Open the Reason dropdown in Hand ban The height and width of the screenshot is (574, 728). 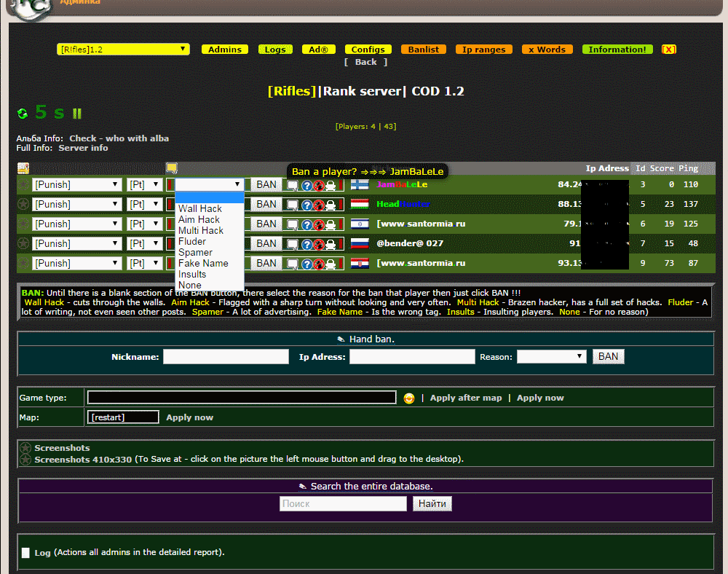click(x=551, y=357)
